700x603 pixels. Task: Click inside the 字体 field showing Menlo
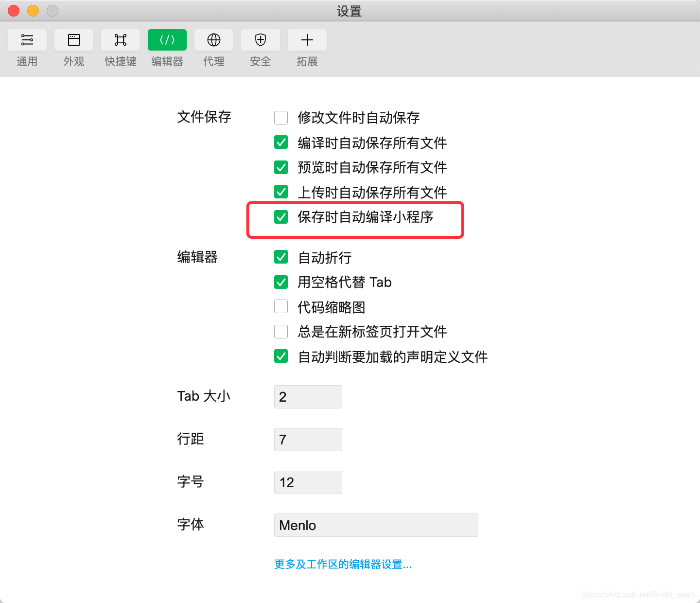[376, 525]
